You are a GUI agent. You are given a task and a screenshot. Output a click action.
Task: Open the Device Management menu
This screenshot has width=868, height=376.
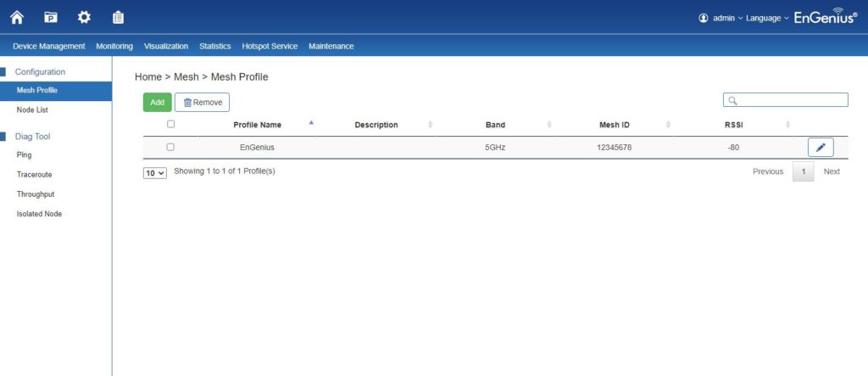click(x=49, y=46)
